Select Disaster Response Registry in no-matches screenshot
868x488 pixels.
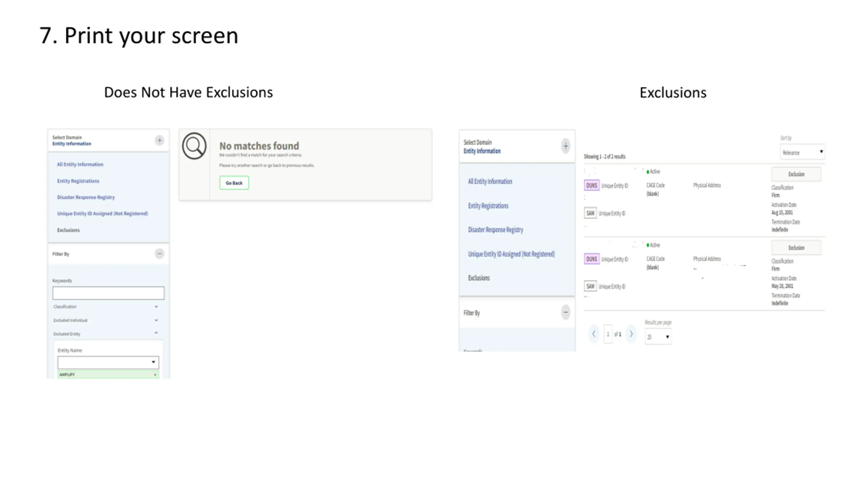[x=86, y=197]
